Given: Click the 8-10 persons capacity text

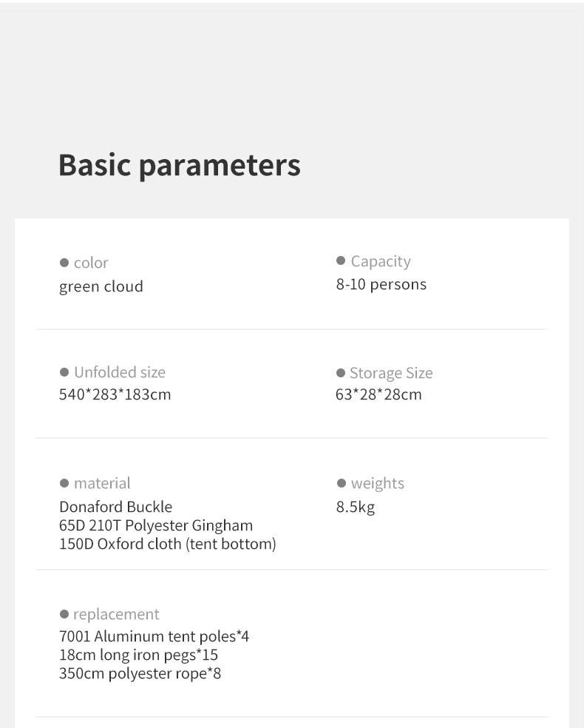Looking at the screenshot, I should click(x=381, y=284).
